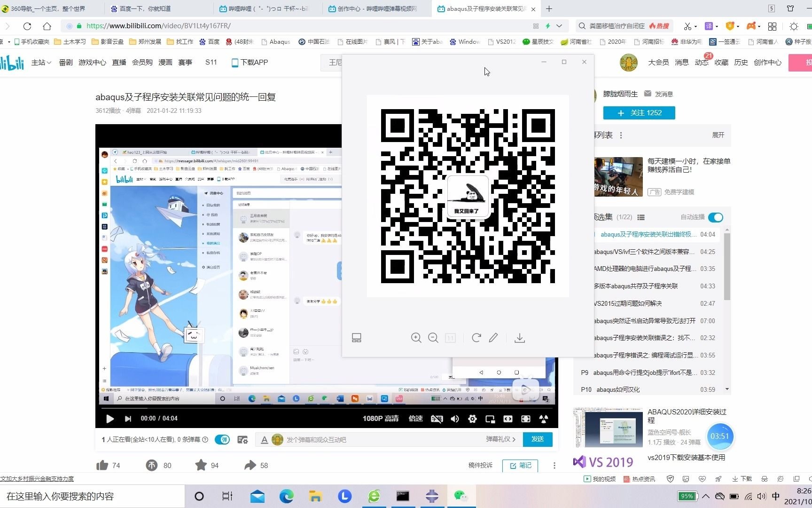Screen dimensions: 812x508
Task: Enter fullscreen with the arrows icon
Action: pos(544,419)
